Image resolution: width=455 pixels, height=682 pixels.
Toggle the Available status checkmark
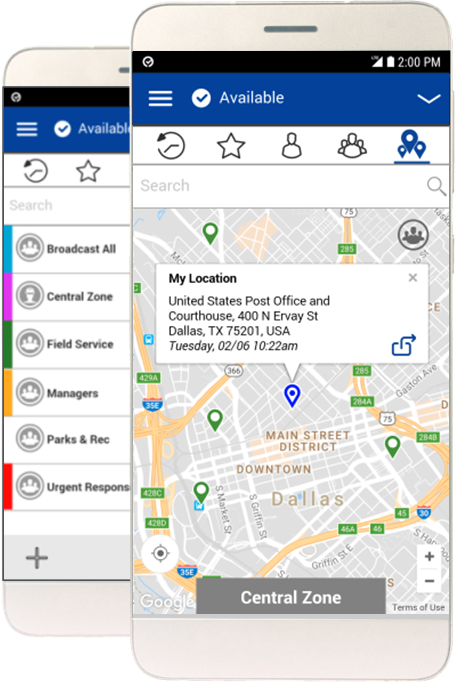pos(201,98)
